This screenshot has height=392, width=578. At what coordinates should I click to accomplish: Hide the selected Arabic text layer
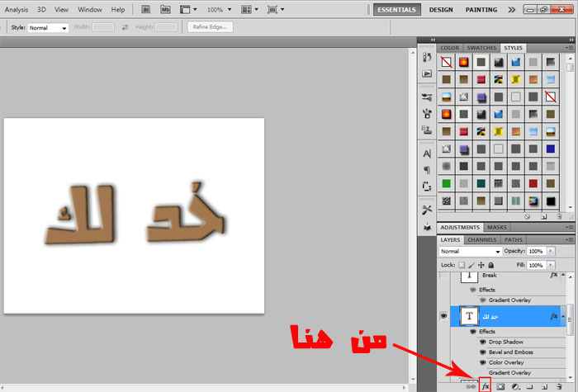click(x=445, y=316)
